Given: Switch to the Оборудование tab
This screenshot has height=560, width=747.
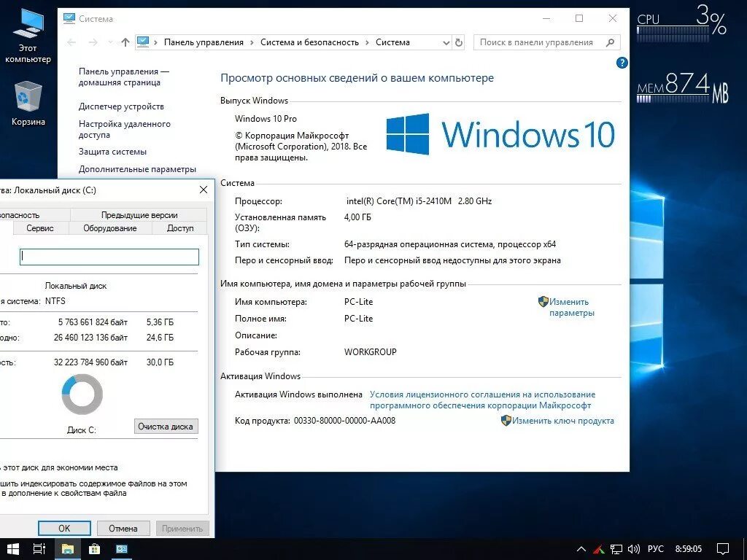Looking at the screenshot, I should [x=110, y=228].
